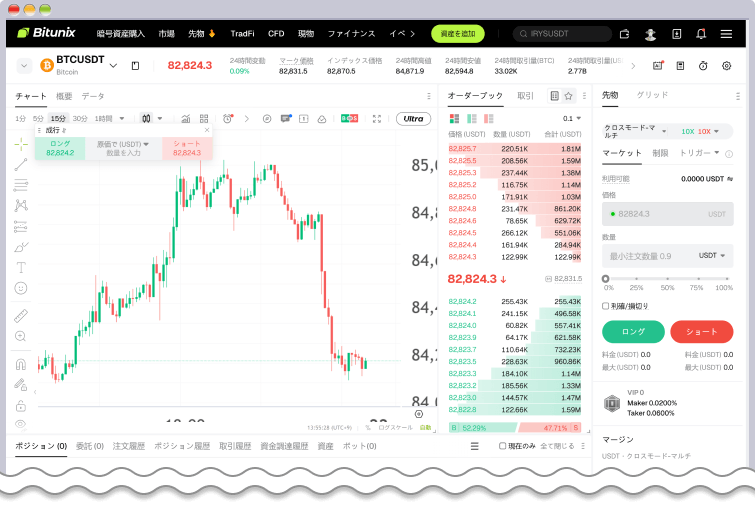The width and height of the screenshot is (755, 505).
Task: Set quantity slider to 50% mark
Action: (667, 279)
